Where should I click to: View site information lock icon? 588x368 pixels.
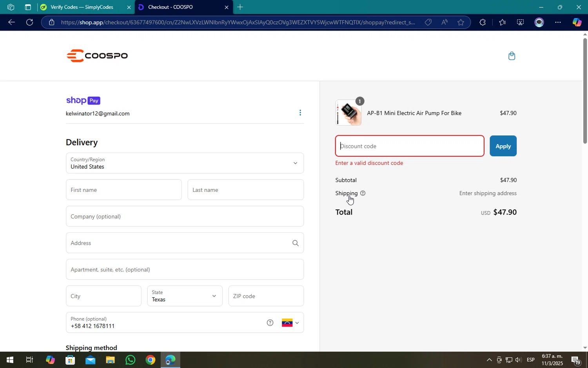point(51,22)
